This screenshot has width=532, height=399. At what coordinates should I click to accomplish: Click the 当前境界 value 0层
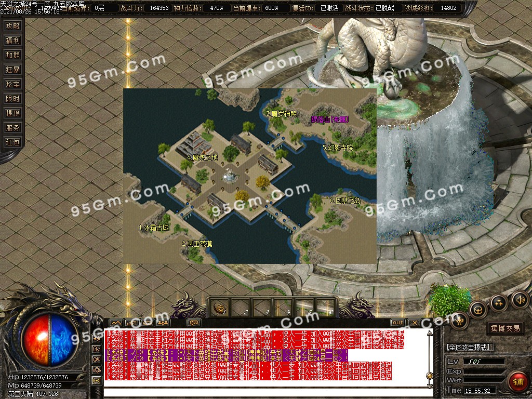click(99, 8)
